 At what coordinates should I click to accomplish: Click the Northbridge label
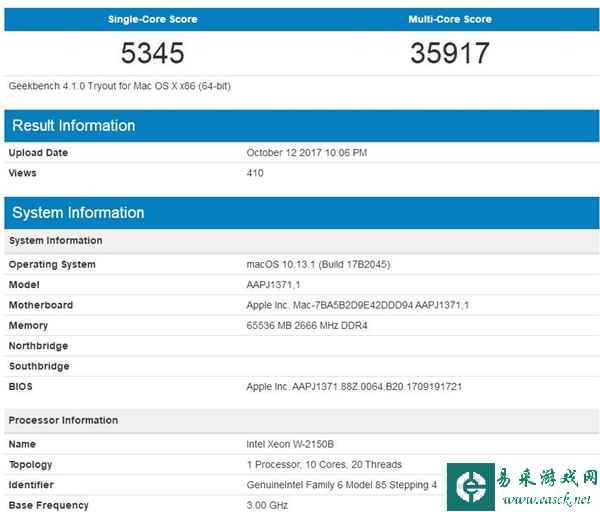(38, 346)
